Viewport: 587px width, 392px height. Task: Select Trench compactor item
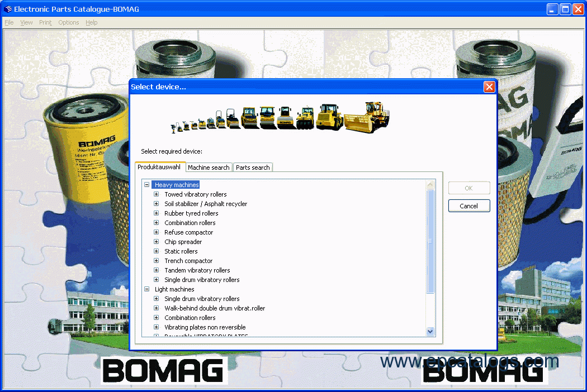[188, 261]
